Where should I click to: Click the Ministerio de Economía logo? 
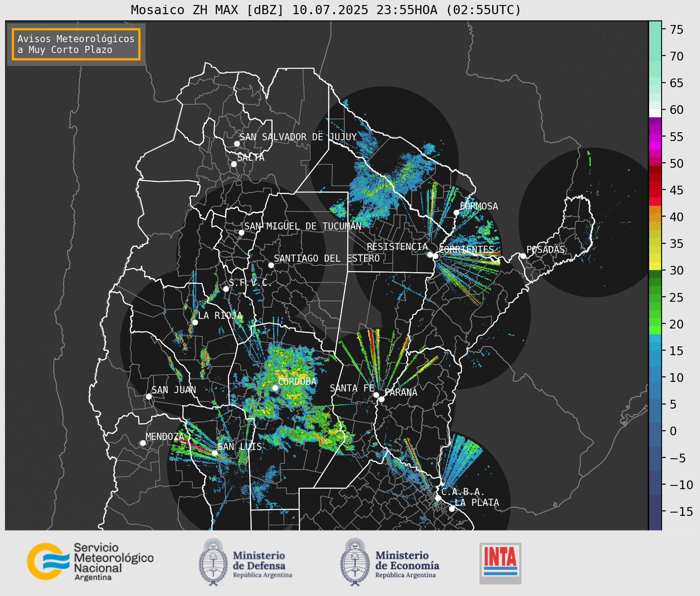point(390,562)
